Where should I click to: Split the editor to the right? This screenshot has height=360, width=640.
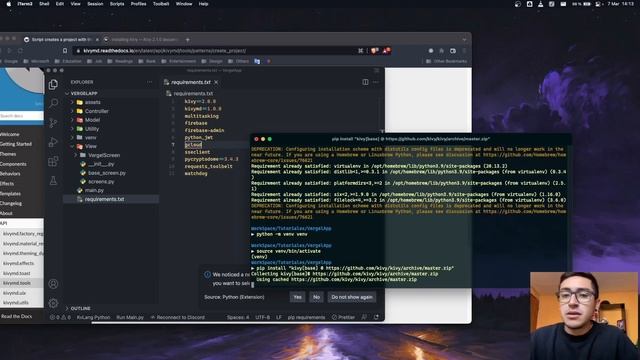[365, 82]
